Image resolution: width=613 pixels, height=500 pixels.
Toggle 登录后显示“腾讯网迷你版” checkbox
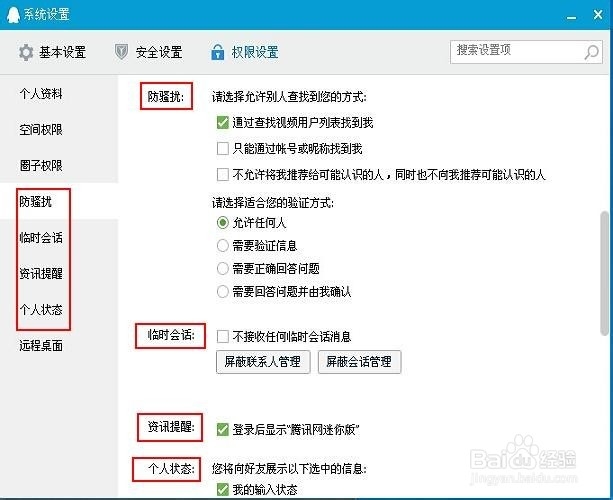click(x=222, y=430)
